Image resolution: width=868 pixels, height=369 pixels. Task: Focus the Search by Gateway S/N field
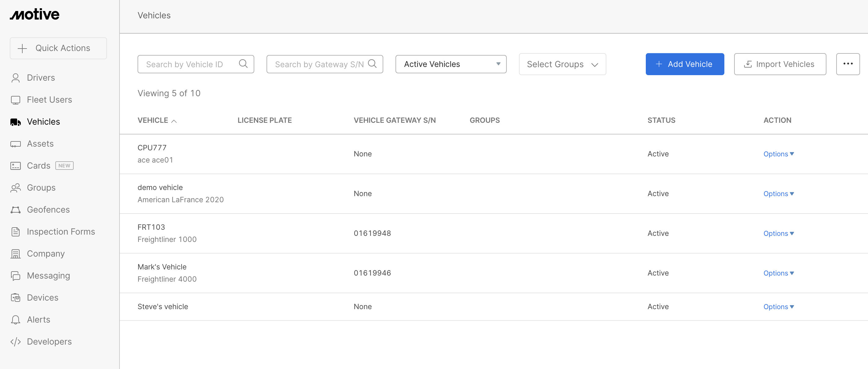(325, 64)
